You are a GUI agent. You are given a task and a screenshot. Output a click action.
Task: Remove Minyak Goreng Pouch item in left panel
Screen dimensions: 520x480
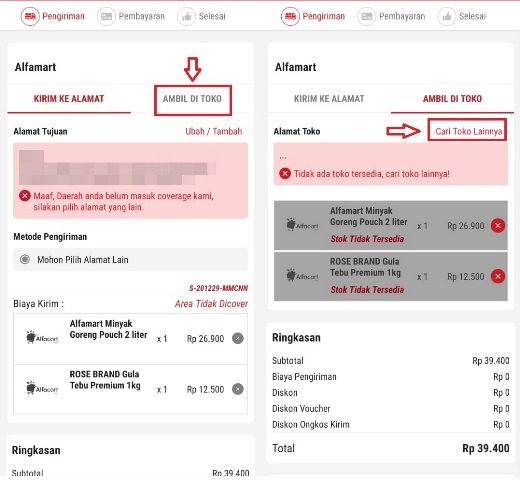click(238, 338)
